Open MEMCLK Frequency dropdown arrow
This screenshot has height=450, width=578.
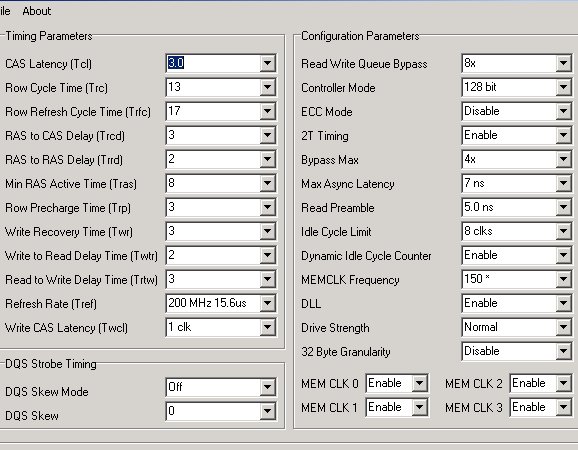pos(564,279)
